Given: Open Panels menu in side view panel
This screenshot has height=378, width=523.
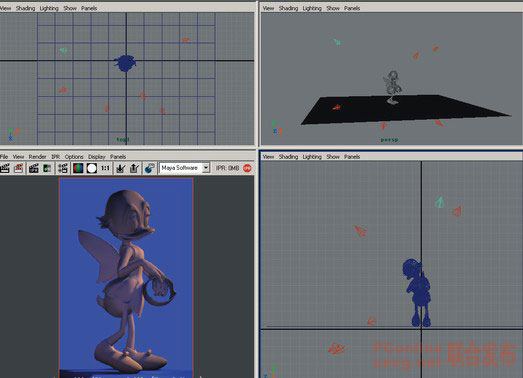Looking at the screenshot, I should 352,156.
